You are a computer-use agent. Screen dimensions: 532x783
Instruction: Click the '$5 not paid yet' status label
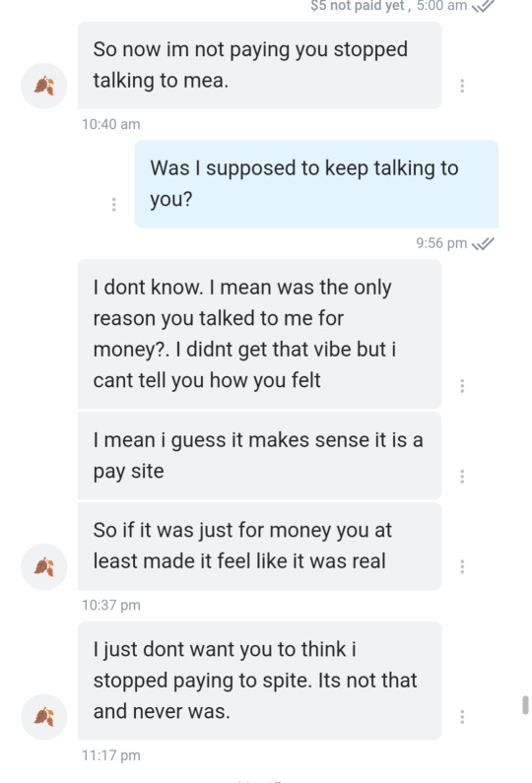[x=358, y=6]
